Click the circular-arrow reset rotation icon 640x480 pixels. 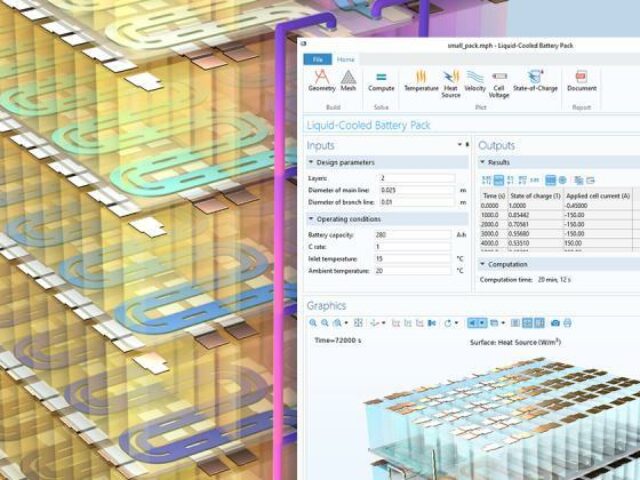coord(448,323)
